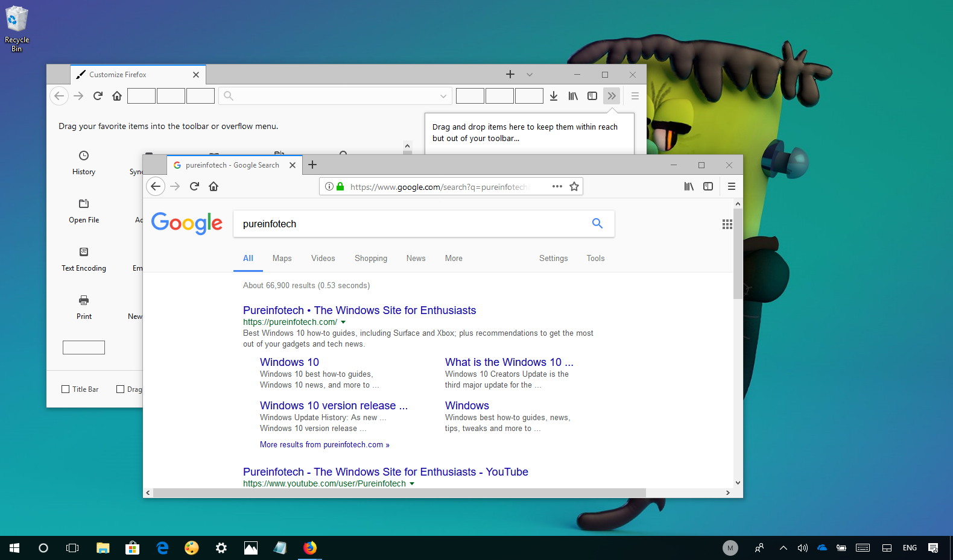Switch to the Videos search tab
Image resolution: width=953 pixels, height=560 pixels.
click(323, 258)
